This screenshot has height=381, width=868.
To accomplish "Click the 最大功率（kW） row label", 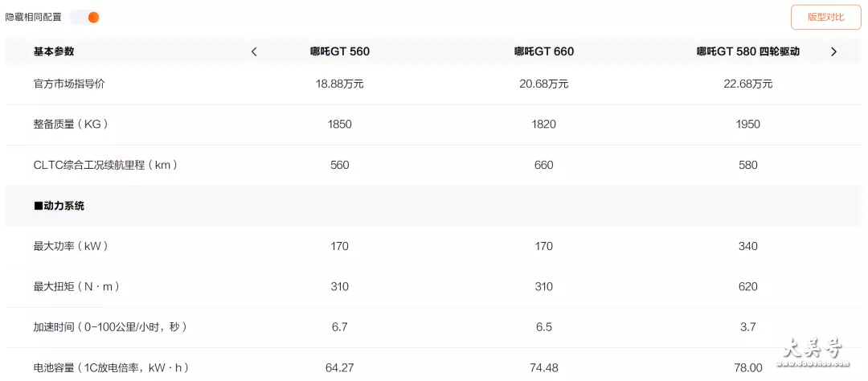I will (71, 247).
